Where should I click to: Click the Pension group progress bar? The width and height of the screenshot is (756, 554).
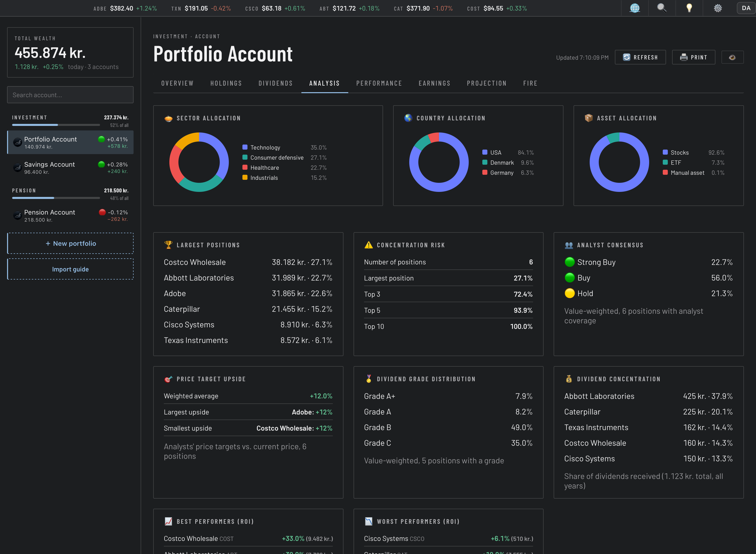tap(56, 198)
